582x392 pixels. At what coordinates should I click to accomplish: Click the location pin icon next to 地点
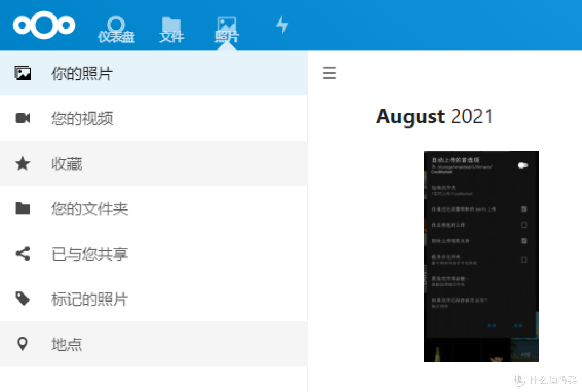point(23,344)
